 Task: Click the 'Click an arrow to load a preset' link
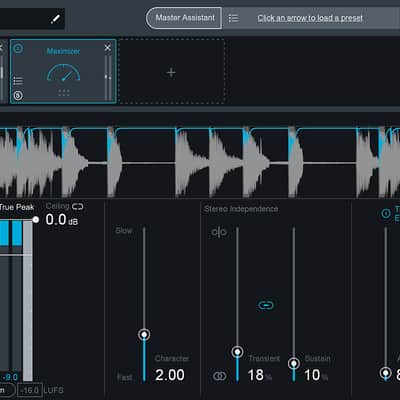coord(310,18)
